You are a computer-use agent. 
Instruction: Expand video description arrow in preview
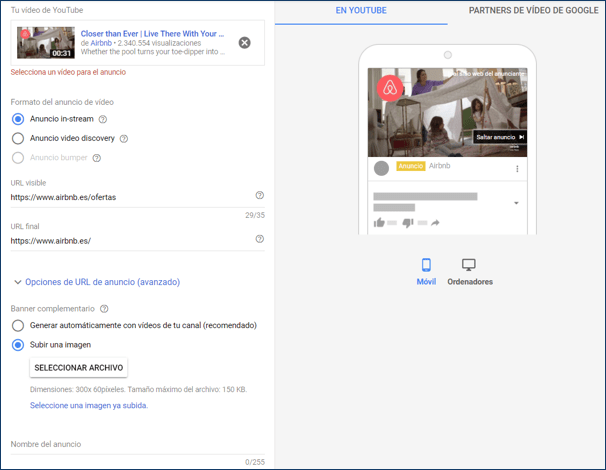(516, 203)
